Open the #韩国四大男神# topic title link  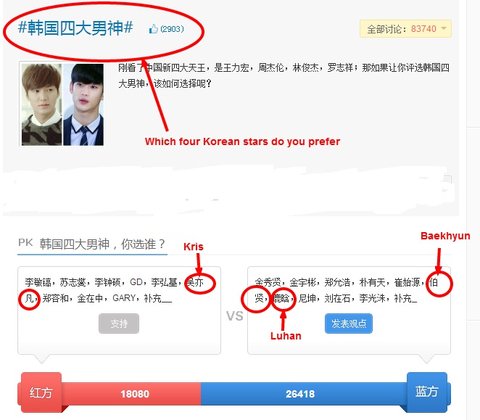pos(75,27)
